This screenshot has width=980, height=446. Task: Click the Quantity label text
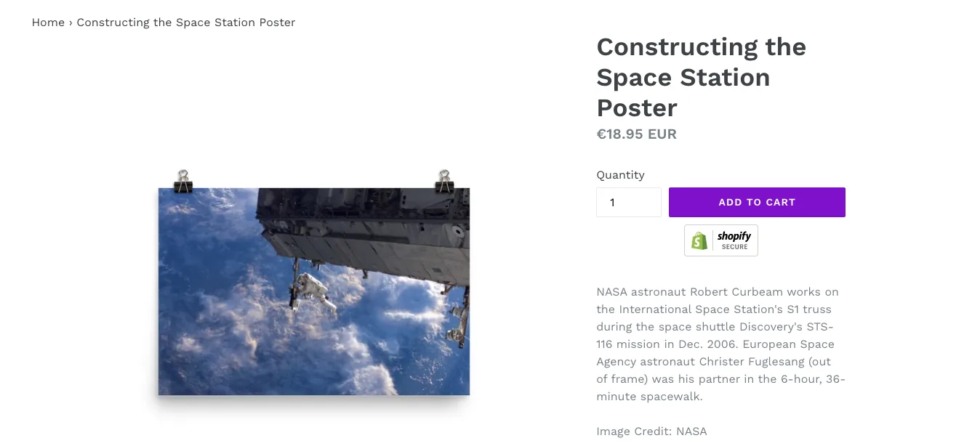[620, 174]
